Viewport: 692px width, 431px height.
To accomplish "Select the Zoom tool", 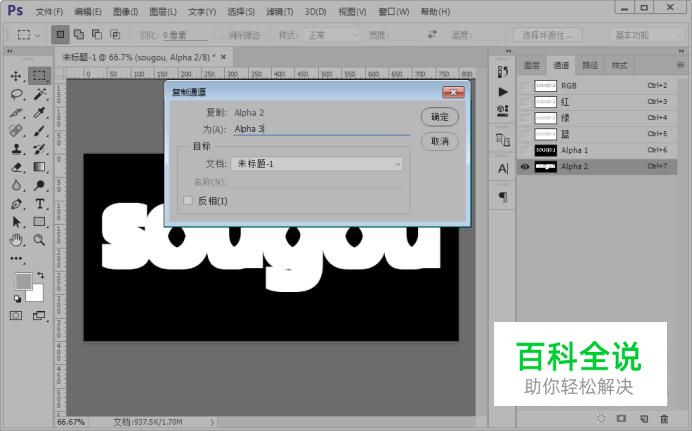I will 39,240.
